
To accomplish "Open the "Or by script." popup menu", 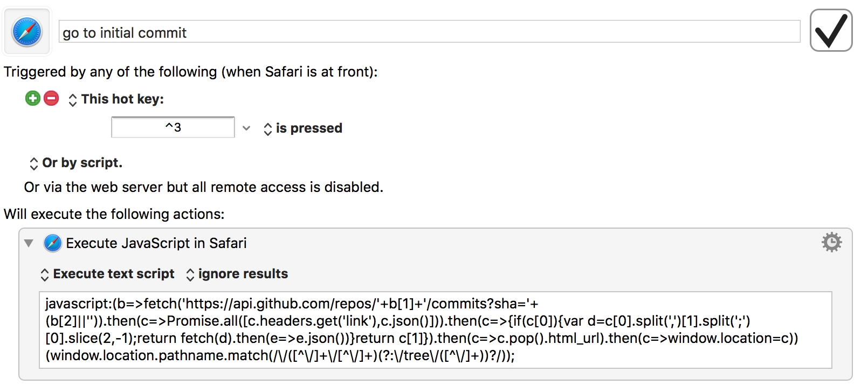I will pyautogui.click(x=76, y=163).
